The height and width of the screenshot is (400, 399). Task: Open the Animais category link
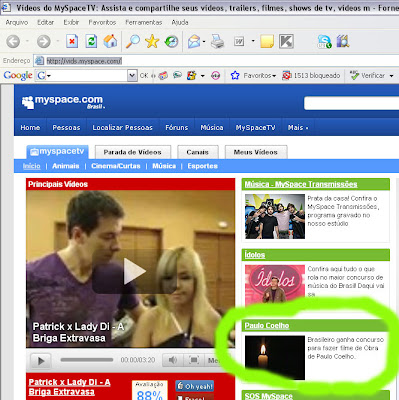tap(66, 166)
